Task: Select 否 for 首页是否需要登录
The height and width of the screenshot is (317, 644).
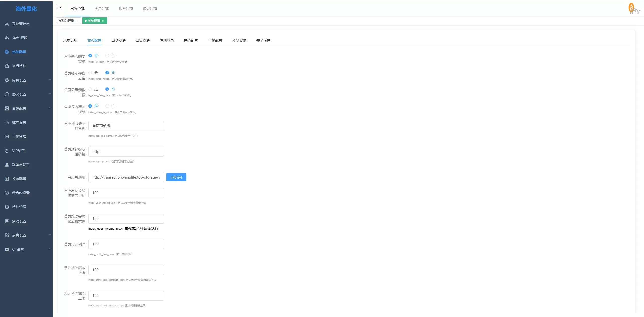Action: [x=107, y=56]
